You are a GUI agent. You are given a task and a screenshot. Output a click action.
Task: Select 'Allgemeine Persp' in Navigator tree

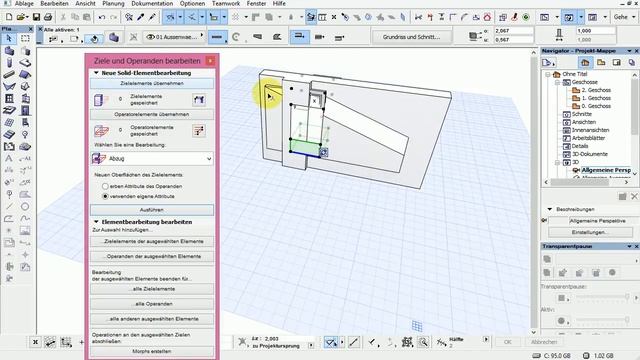tap(606, 170)
